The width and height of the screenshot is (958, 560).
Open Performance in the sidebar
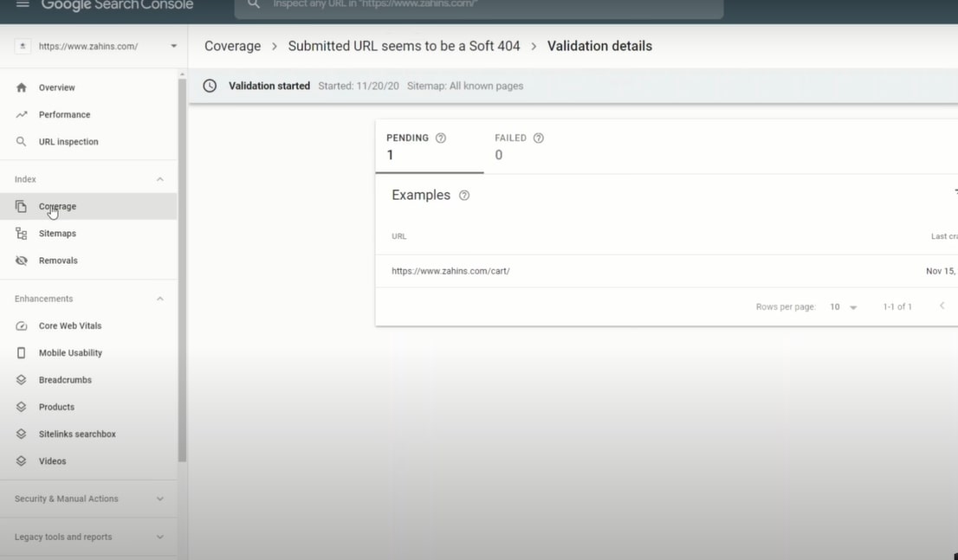click(x=64, y=115)
